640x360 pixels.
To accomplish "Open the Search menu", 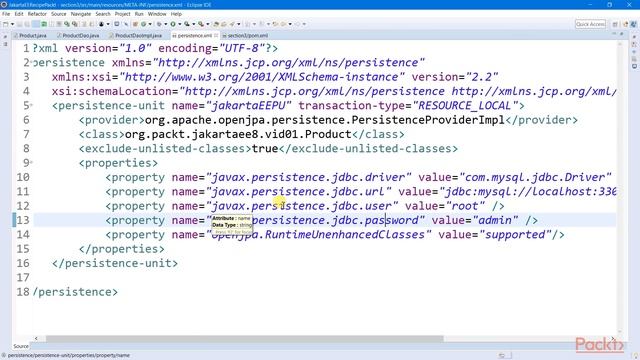I will point(103,14).
